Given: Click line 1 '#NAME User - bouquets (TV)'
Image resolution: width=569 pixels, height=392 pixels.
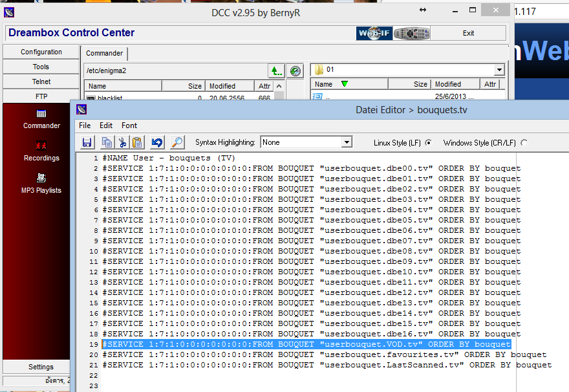Looking at the screenshot, I should click(x=169, y=158).
